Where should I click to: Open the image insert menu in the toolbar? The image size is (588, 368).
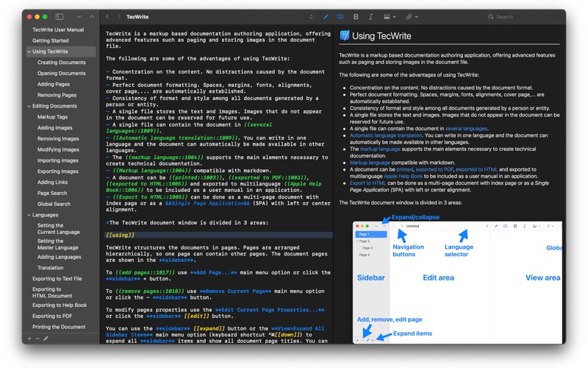point(390,16)
